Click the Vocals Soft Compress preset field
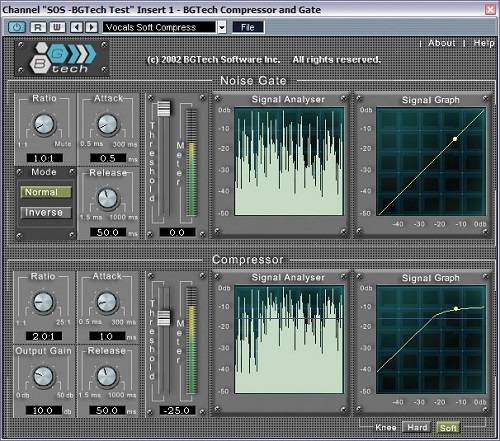500x441 pixels. [159, 27]
